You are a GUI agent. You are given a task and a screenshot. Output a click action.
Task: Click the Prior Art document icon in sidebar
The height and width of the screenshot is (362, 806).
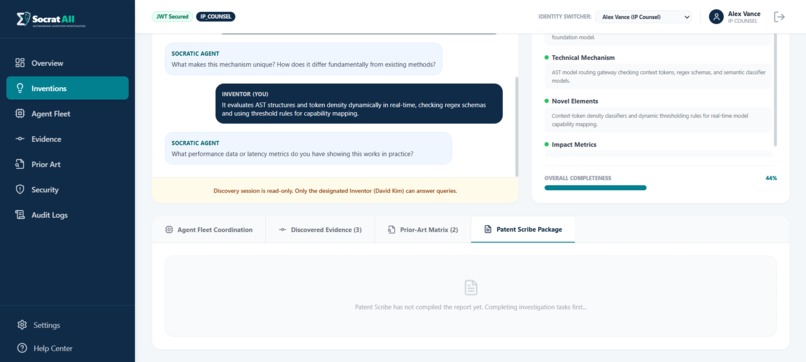(20, 164)
